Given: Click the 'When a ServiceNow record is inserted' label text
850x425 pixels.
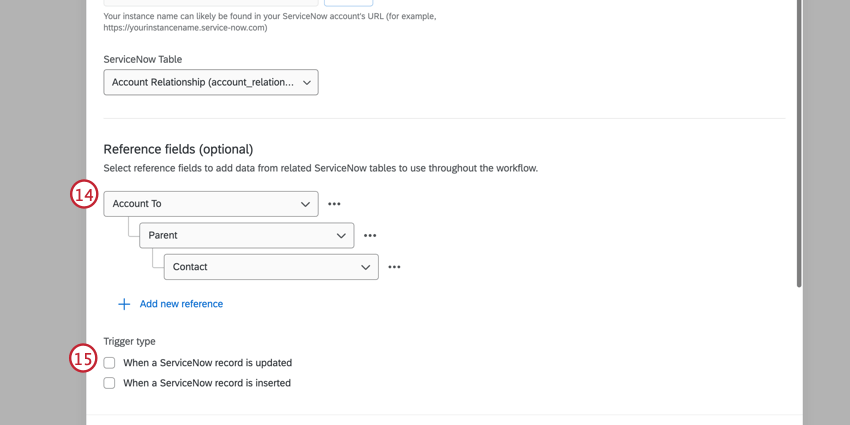Looking at the screenshot, I should point(207,383).
